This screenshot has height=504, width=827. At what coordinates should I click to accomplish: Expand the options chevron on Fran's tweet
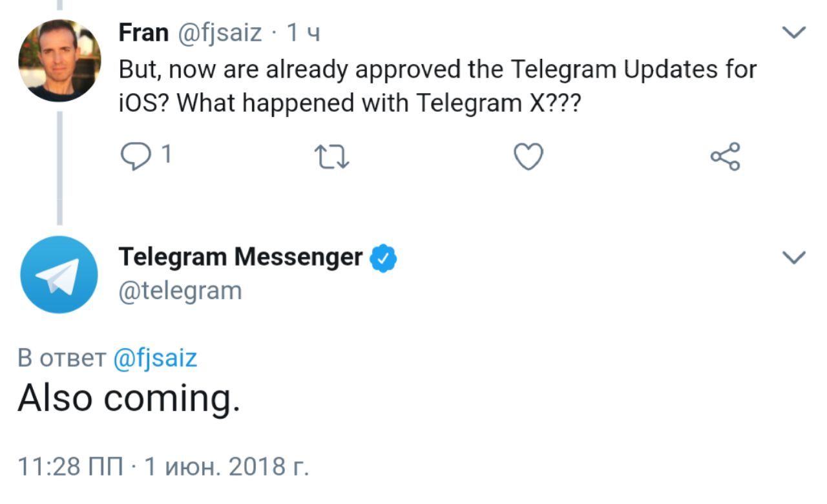point(794,32)
